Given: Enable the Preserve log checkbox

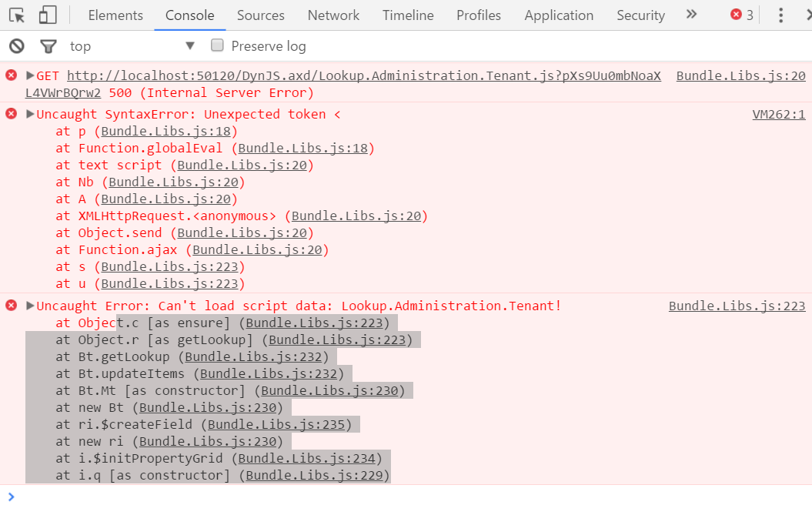Looking at the screenshot, I should 217,45.
